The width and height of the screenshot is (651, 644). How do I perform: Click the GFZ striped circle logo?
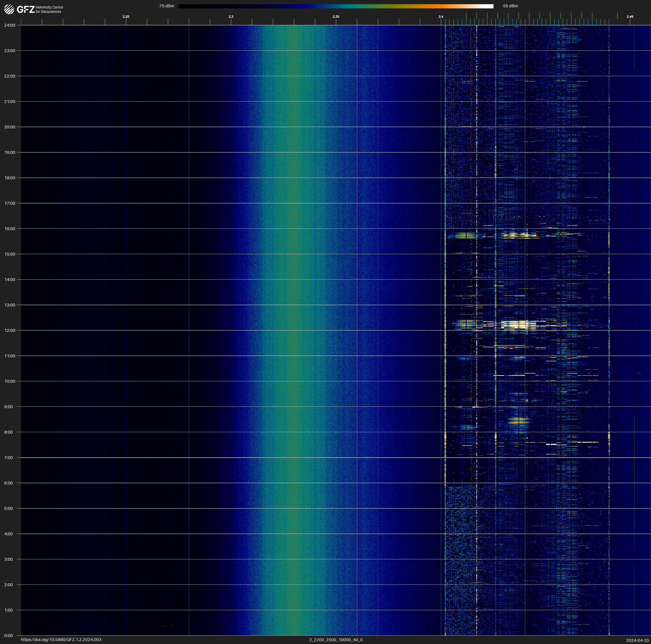pos(9,9)
